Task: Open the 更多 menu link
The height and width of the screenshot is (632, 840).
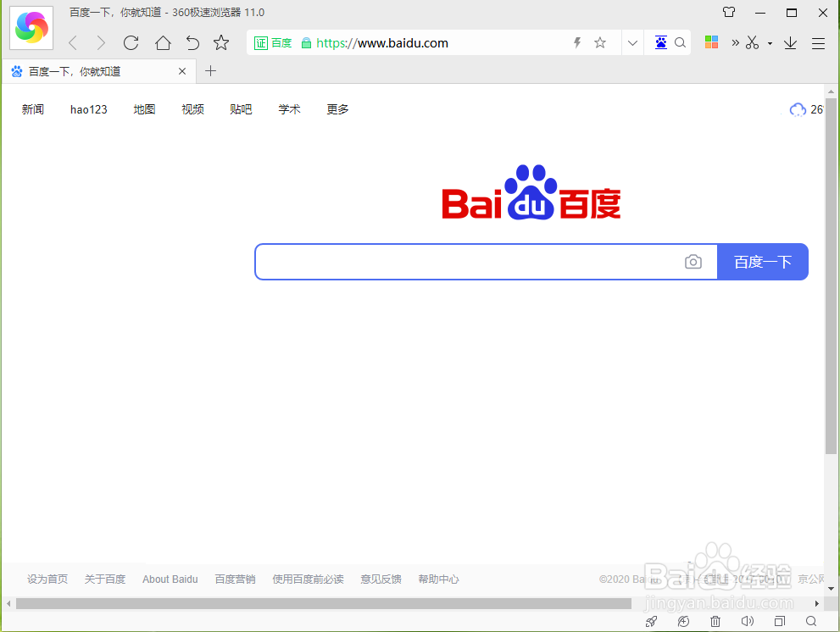Action: [x=337, y=109]
